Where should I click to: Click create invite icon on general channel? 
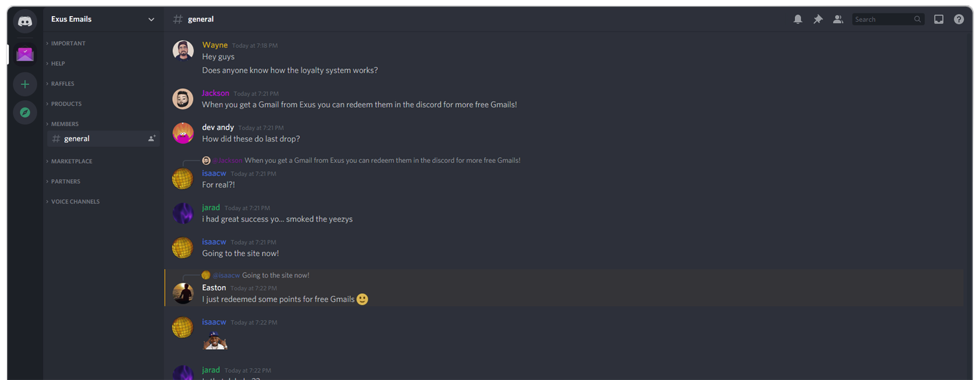[151, 139]
